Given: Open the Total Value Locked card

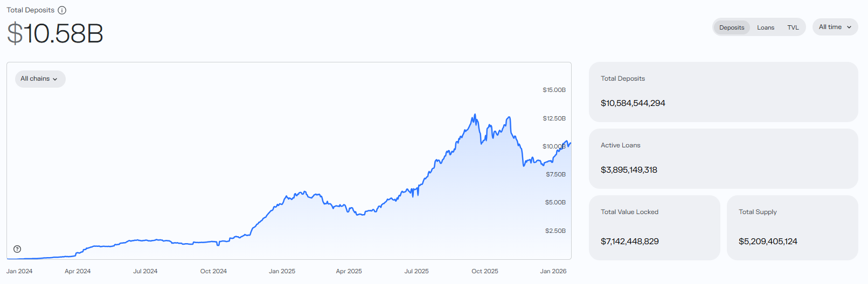Looking at the screenshot, I should 654,227.
